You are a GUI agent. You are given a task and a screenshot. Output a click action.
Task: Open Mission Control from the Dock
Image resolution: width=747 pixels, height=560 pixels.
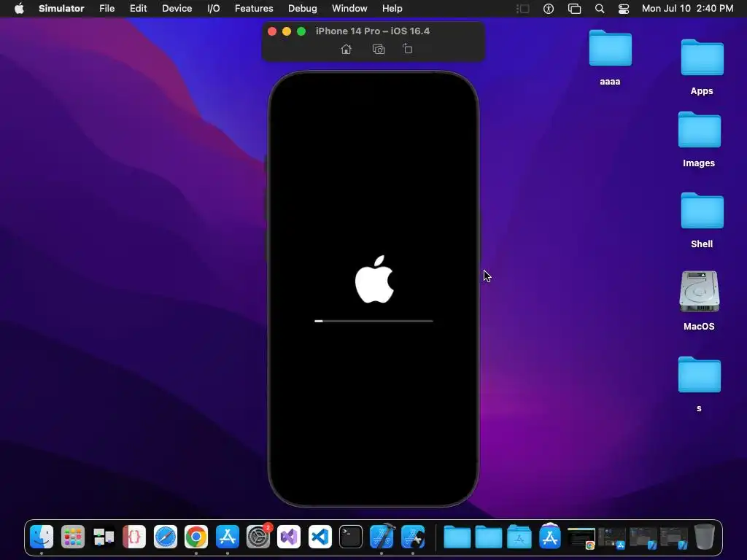[104, 537]
